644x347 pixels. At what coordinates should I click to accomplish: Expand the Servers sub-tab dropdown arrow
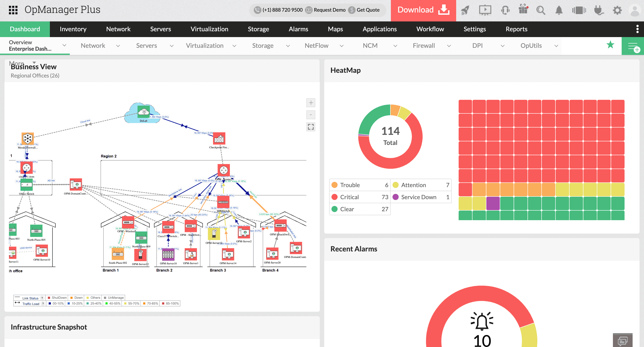point(172,46)
